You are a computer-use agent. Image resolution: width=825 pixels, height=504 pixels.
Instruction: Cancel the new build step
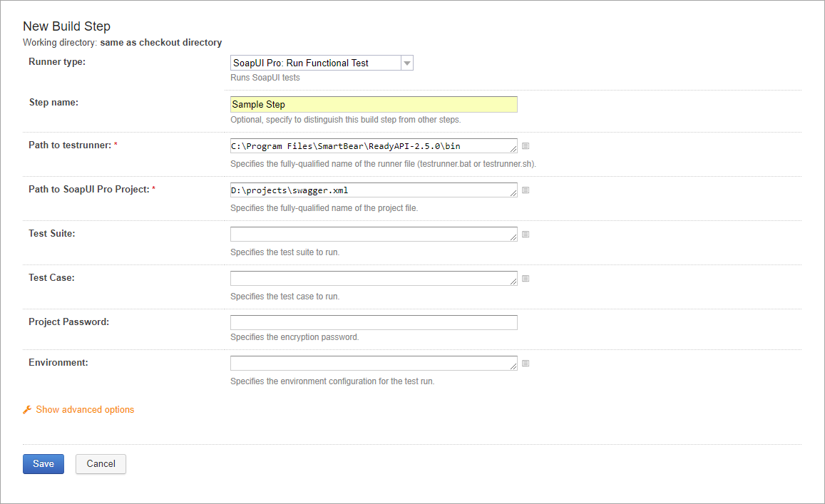click(x=101, y=463)
